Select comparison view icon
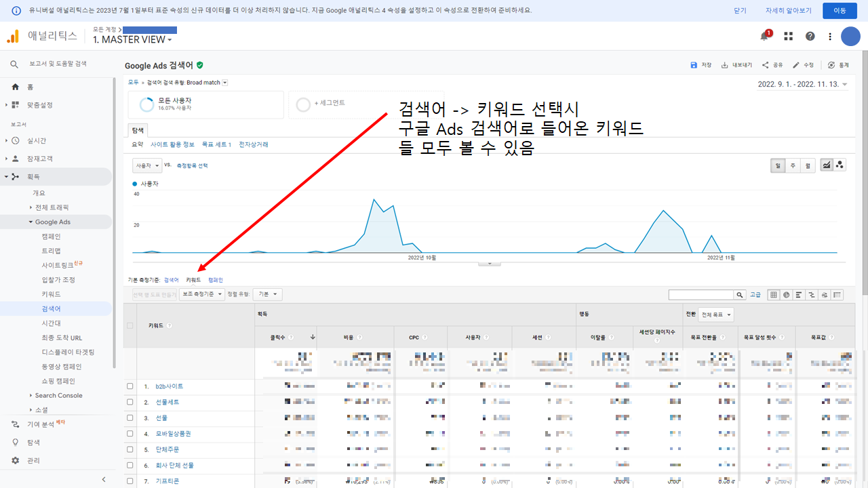Image resolution: width=868 pixels, height=488 pixels. [812, 295]
